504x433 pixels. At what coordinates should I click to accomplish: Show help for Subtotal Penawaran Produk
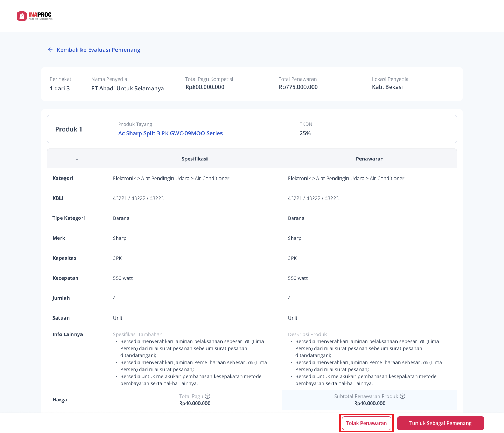[402, 396]
